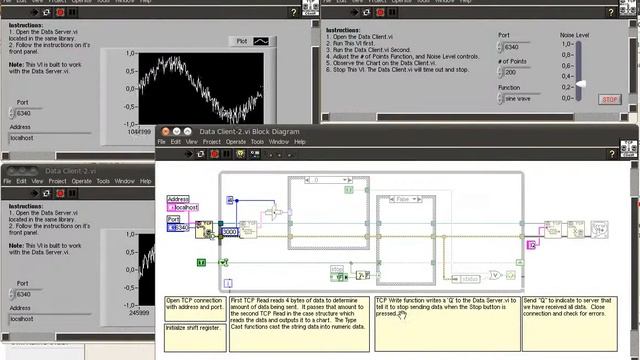Select the Simple Error Handler node
Screen dimensions: 640x360
pyautogui.click(x=600, y=229)
